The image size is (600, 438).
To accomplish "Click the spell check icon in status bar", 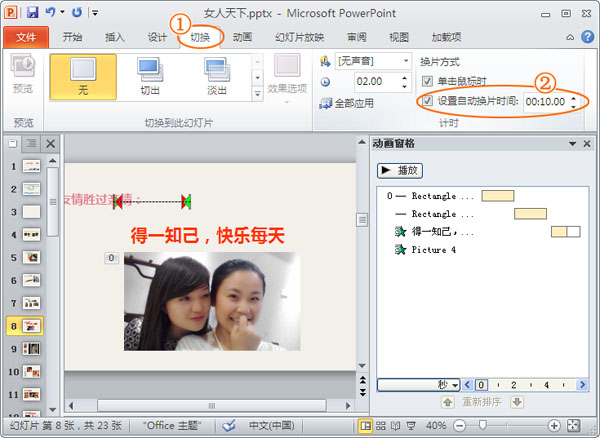I will coord(229,425).
